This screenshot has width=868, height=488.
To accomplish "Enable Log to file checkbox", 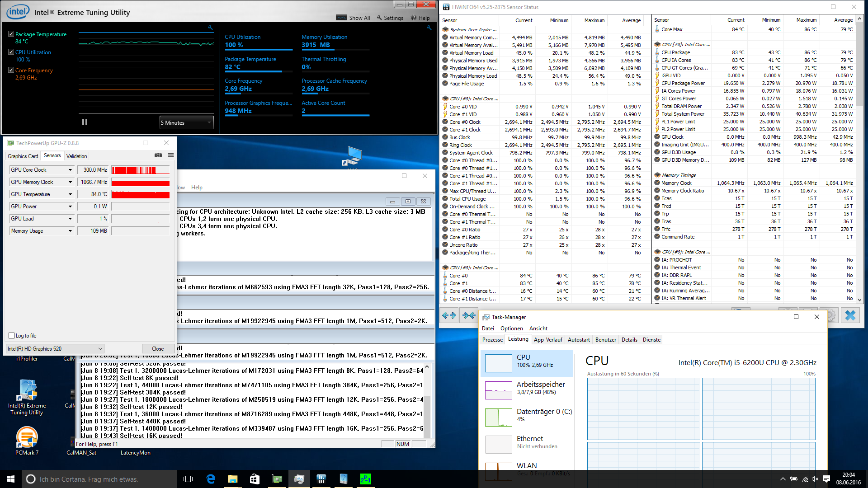I will click(x=12, y=336).
